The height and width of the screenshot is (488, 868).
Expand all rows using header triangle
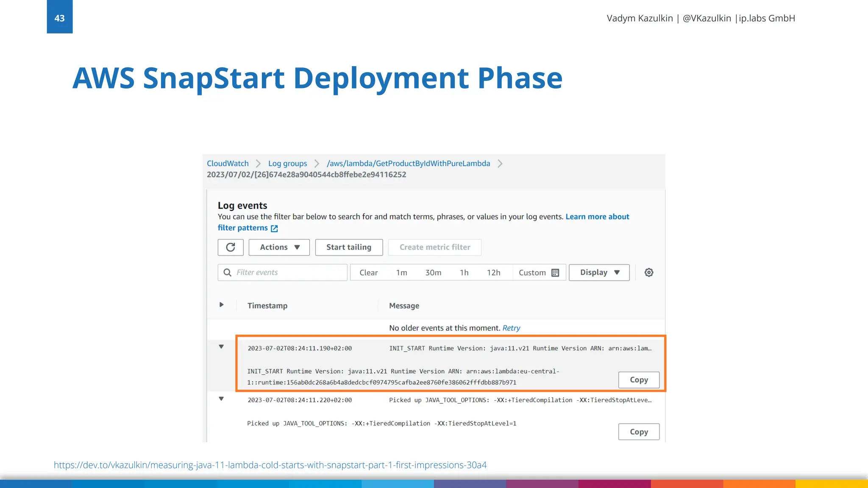[221, 305]
